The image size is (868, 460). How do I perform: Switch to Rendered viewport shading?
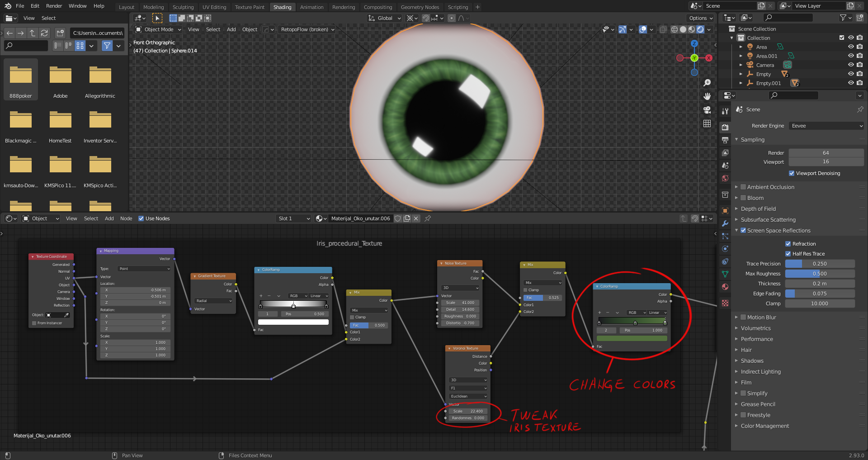700,29
